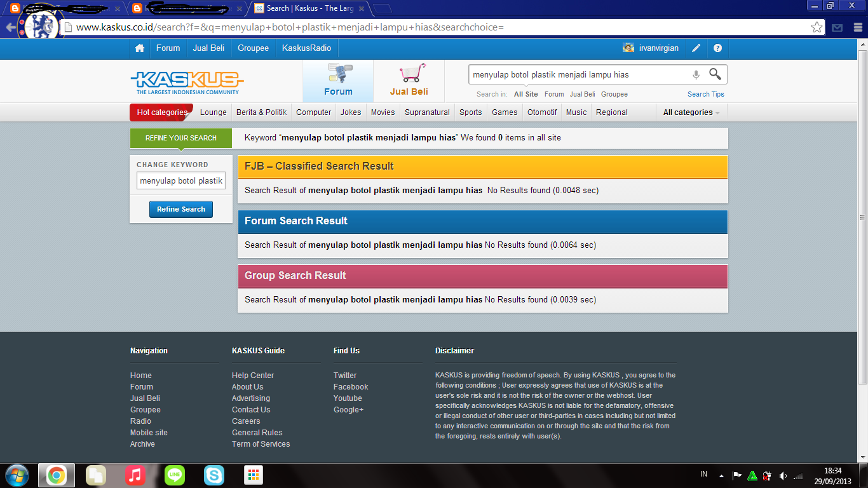
Task: Open General Rules footer link
Action: pyautogui.click(x=257, y=433)
